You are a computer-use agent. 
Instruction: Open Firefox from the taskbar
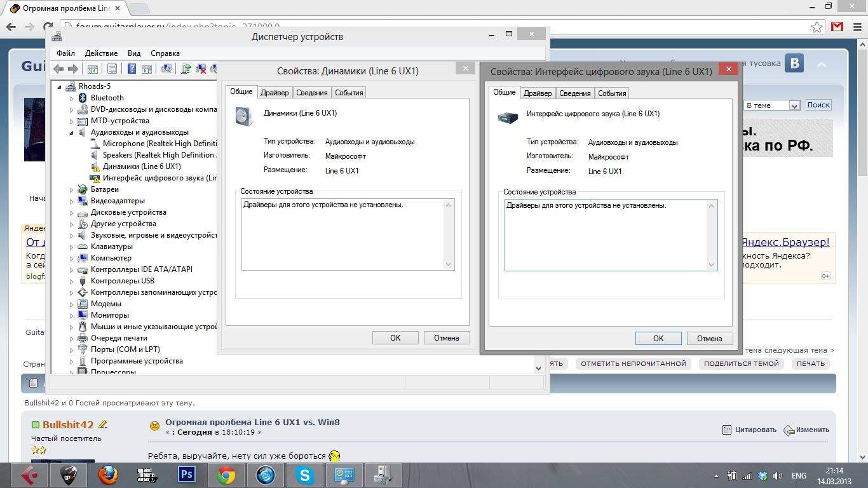pos(108,475)
